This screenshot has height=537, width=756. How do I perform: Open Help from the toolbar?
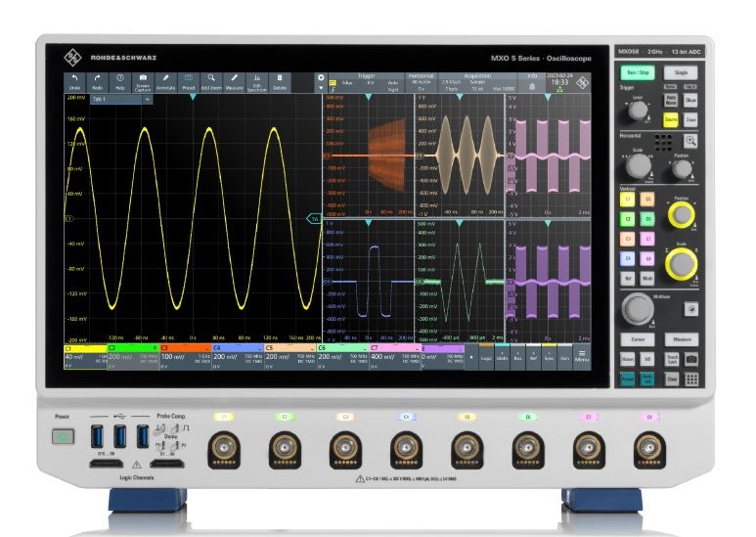(x=120, y=82)
